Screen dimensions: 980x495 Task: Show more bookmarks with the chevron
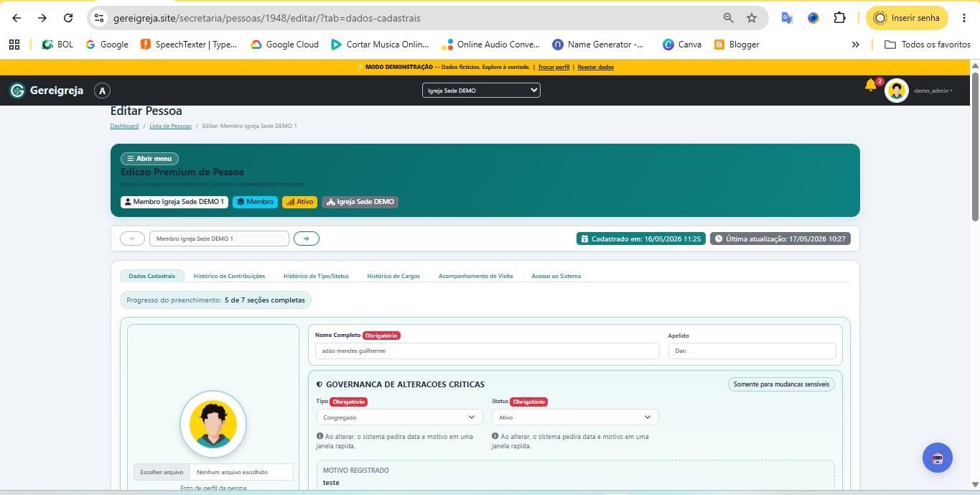(x=855, y=45)
